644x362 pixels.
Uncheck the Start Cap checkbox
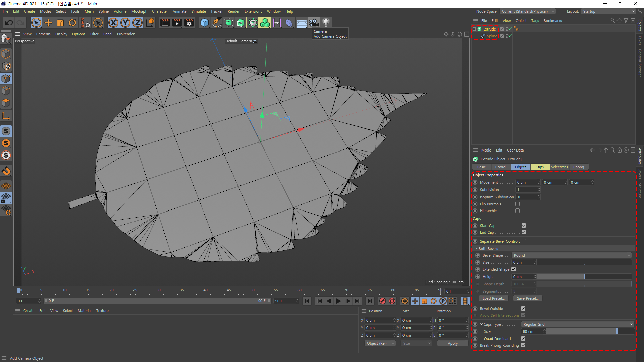coord(524,226)
